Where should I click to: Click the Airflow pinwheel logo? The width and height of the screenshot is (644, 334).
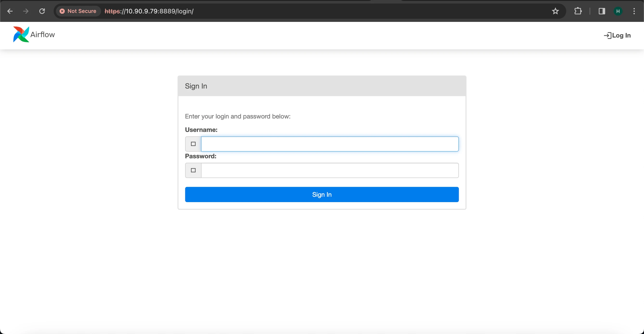coord(21,34)
